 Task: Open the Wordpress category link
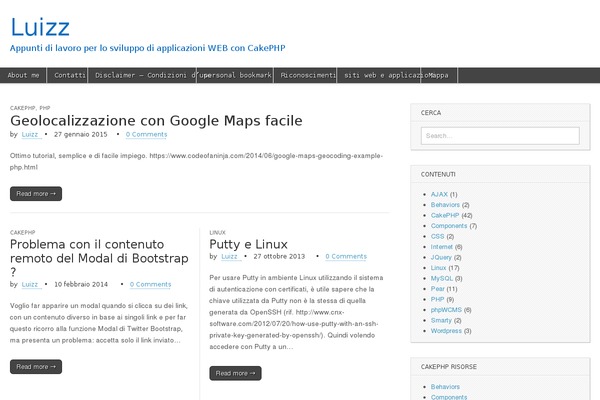[x=446, y=331]
